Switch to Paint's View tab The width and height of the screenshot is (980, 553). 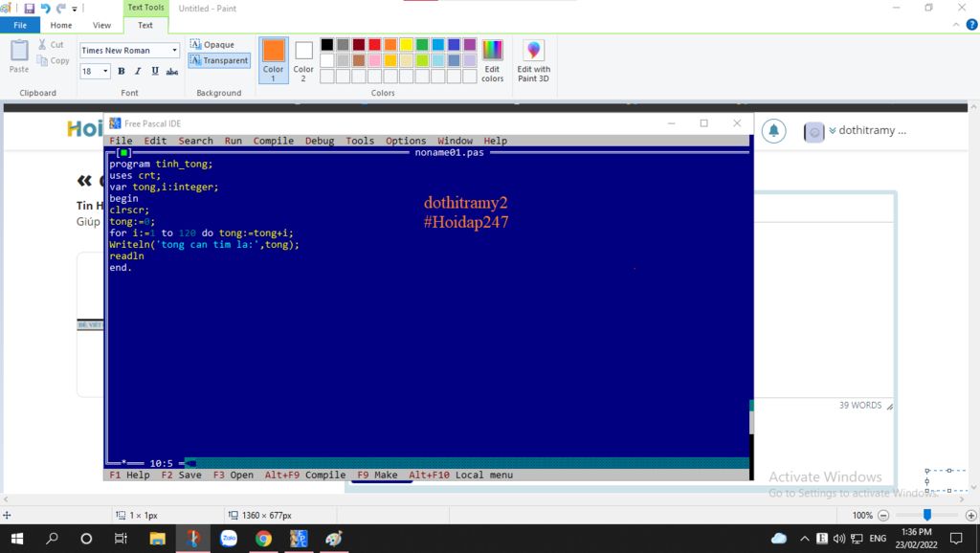101,25
